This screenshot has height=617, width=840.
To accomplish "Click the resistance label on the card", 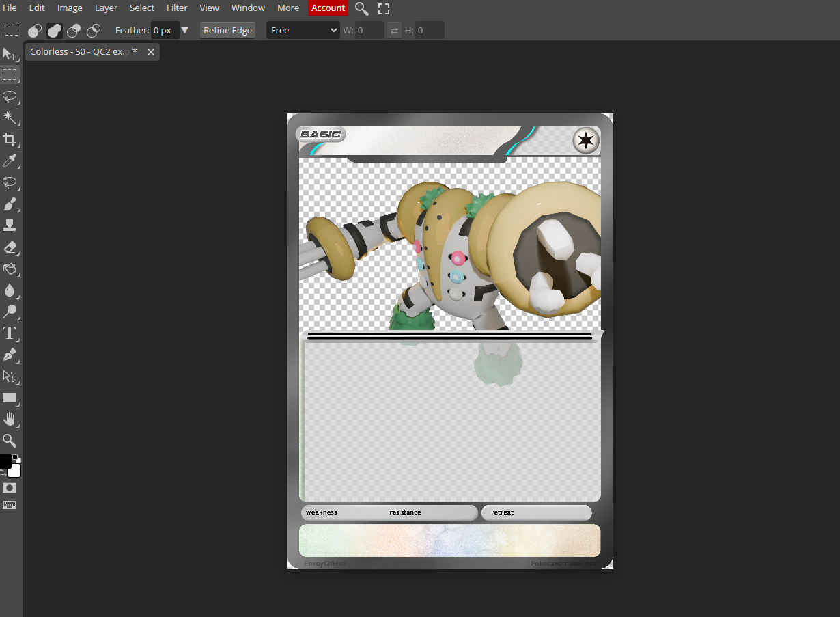I will click(405, 512).
